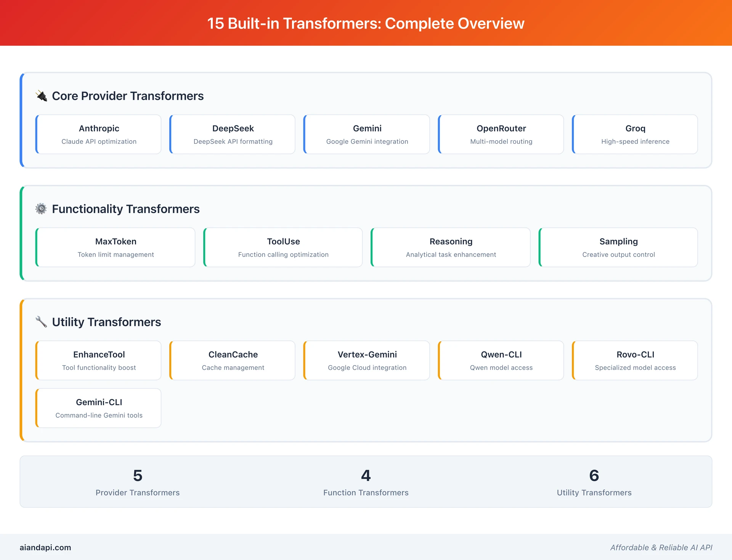
Task: Click the Specialized model access description
Action: [x=635, y=367]
